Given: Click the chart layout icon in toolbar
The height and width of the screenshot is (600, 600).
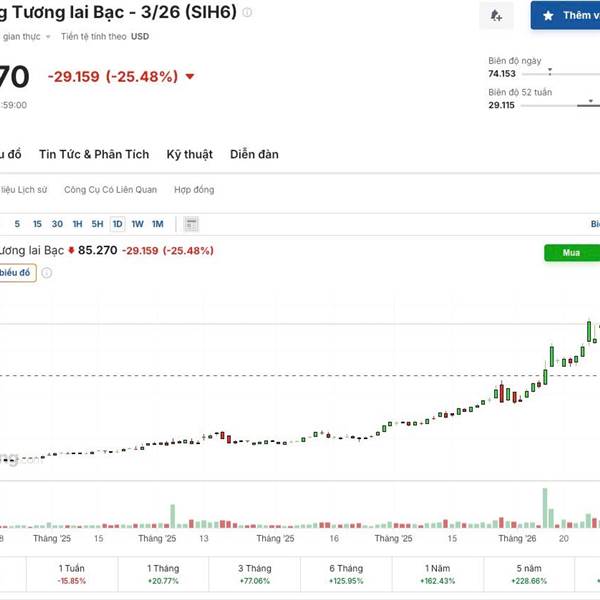Looking at the screenshot, I should [191, 224].
